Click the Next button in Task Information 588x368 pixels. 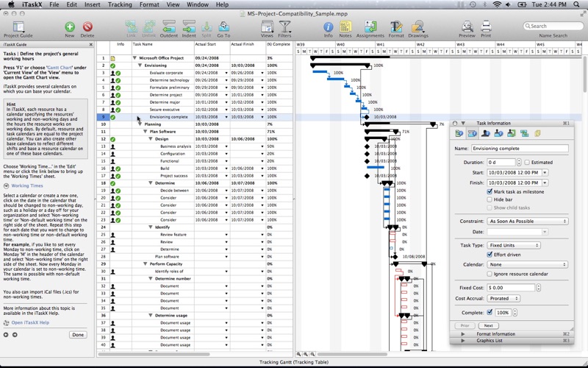pyautogui.click(x=488, y=325)
